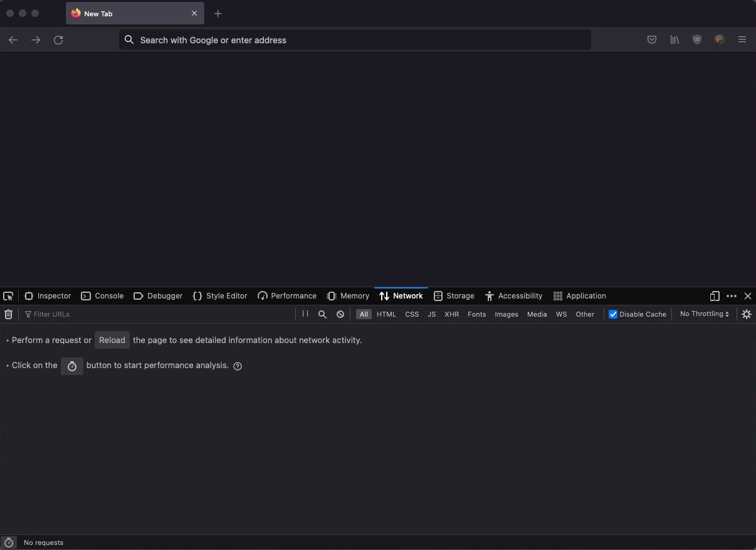Image resolution: width=756 pixels, height=550 pixels.
Task: Switch to the Performance tab
Action: [x=287, y=296]
